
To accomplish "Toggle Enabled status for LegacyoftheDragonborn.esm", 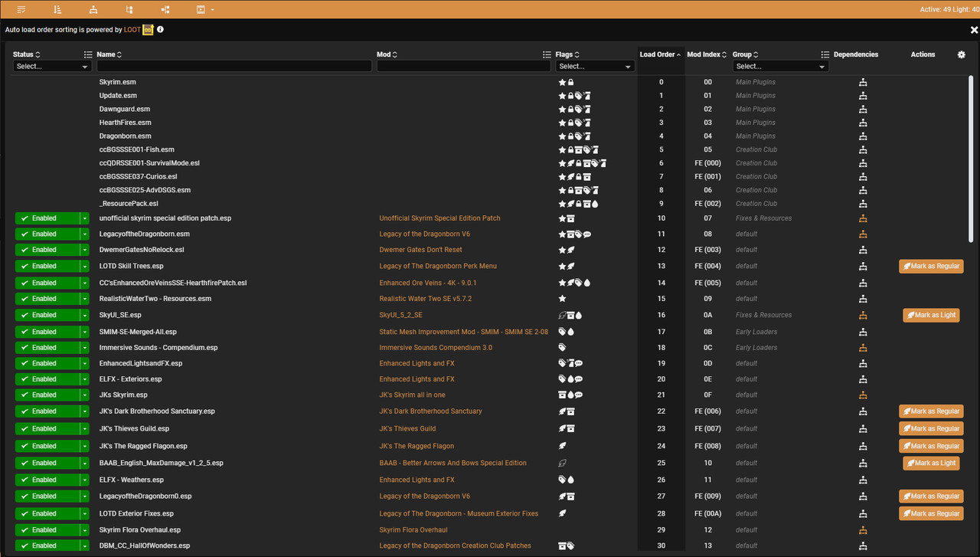I will click(x=47, y=234).
